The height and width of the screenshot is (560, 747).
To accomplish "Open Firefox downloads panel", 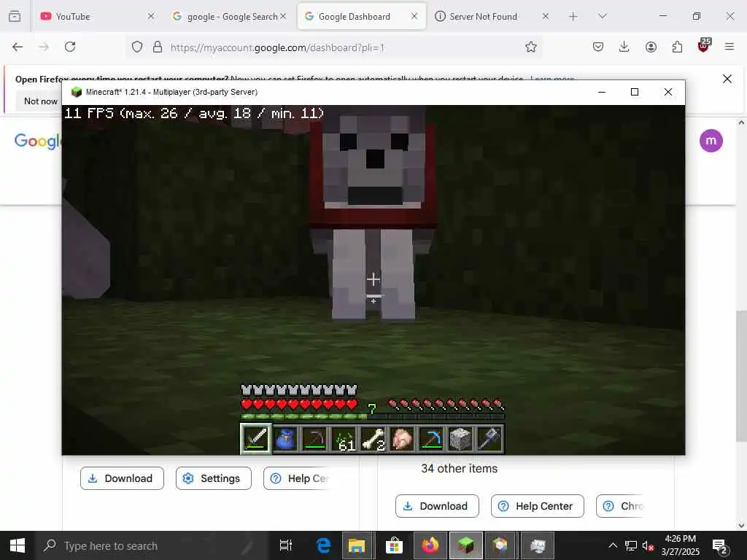I will pyautogui.click(x=624, y=47).
